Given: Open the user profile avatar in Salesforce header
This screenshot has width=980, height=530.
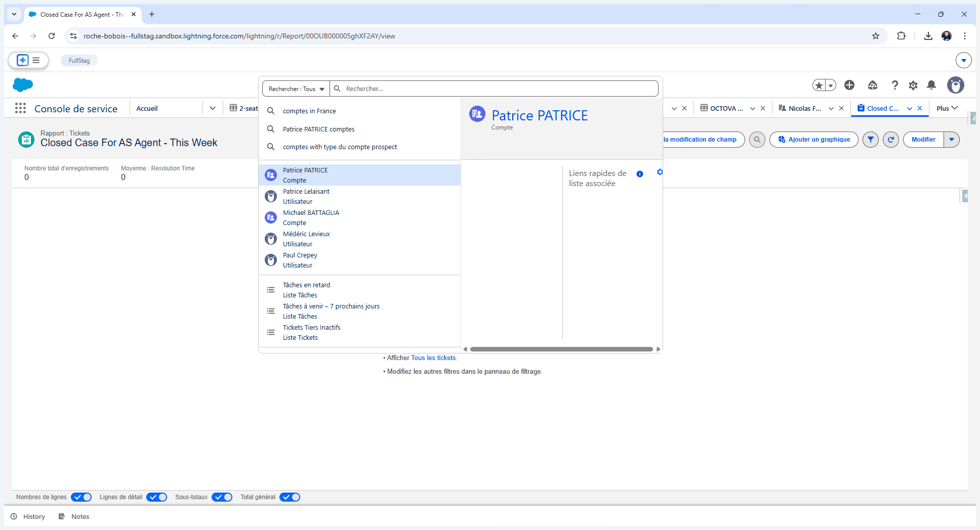Looking at the screenshot, I should (x=956, y=85).
